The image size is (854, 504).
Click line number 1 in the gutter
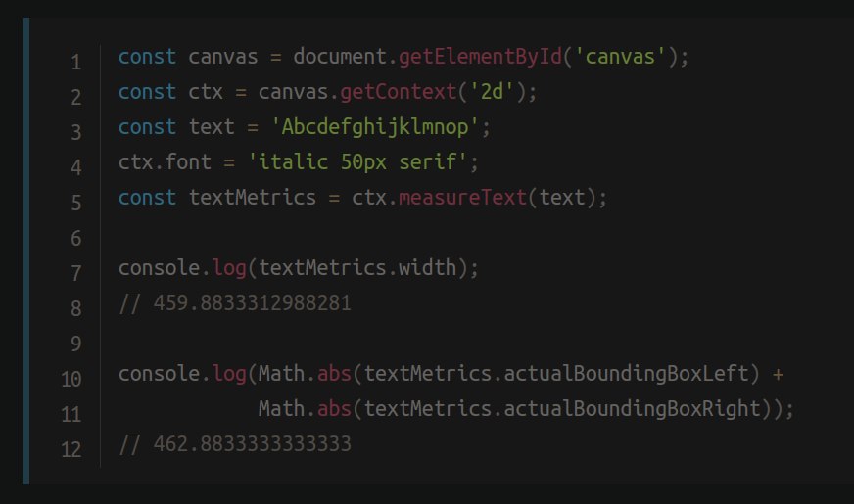point(76,62)
